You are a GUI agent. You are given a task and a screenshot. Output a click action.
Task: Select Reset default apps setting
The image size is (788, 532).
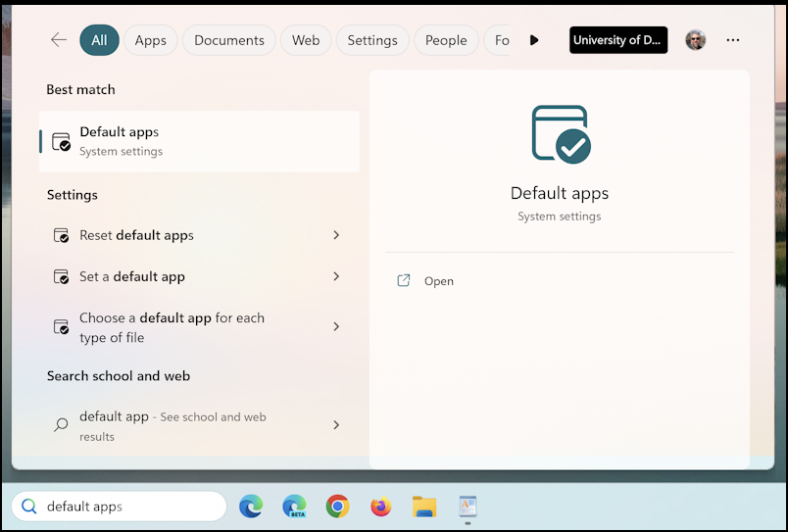pyautogui.click(x=200, y=235)
